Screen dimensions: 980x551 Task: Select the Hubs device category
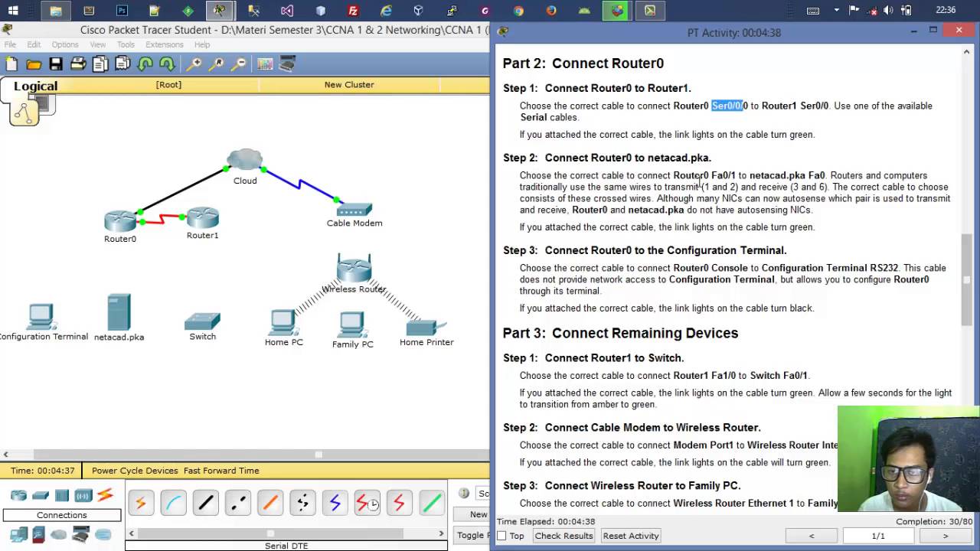62,495
